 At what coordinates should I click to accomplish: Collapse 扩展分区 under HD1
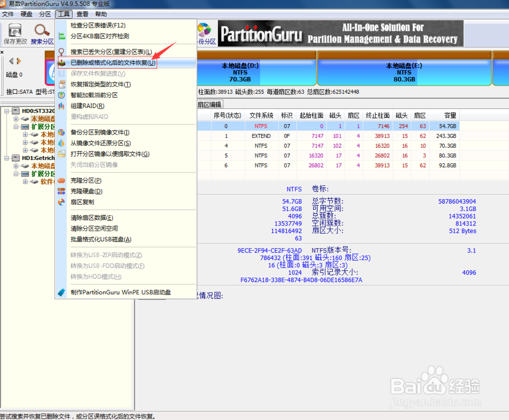pyautogui.click(x=16, y=174)
